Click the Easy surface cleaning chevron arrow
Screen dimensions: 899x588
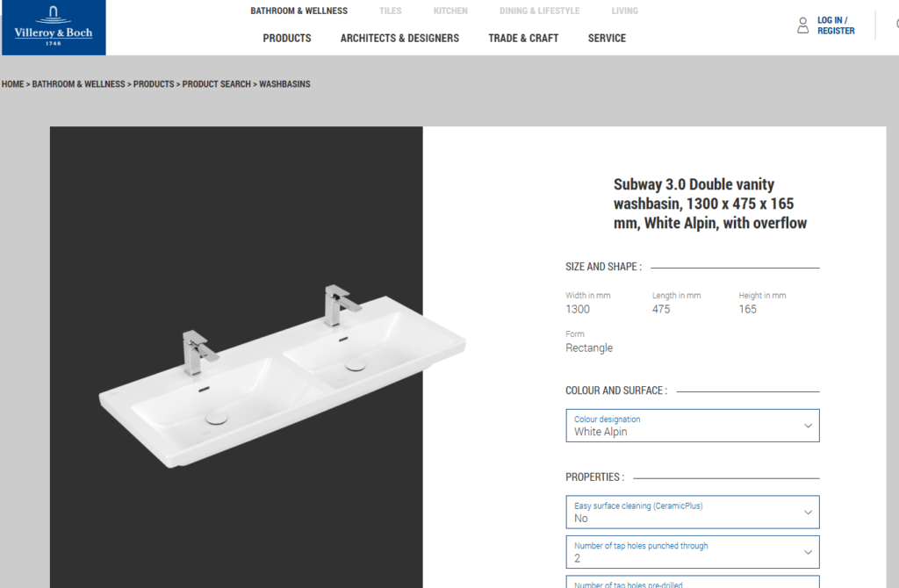click(x=808, y=513)
